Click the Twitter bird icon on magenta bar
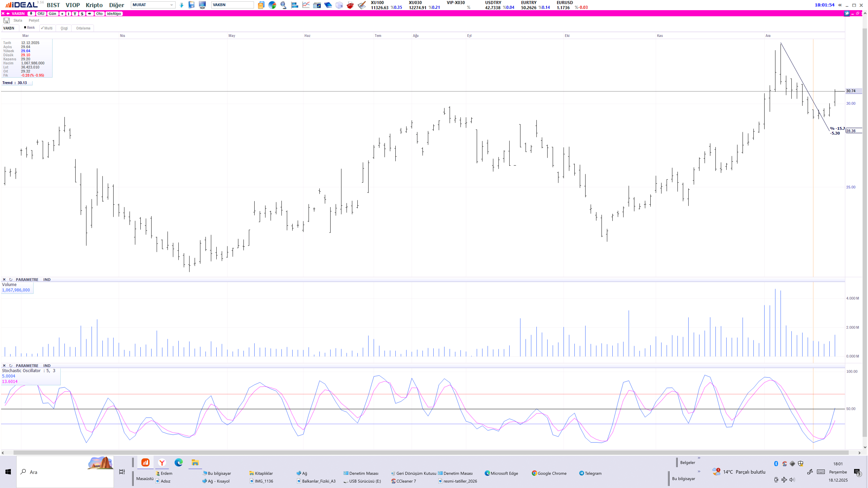This screenshot has width=868, height=488. coord(846,14)
